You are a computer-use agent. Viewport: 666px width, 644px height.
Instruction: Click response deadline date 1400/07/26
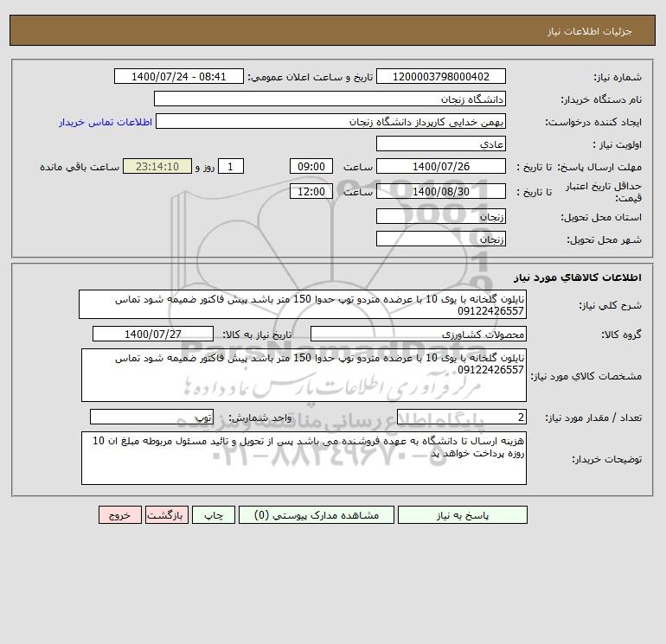[441, 167]
